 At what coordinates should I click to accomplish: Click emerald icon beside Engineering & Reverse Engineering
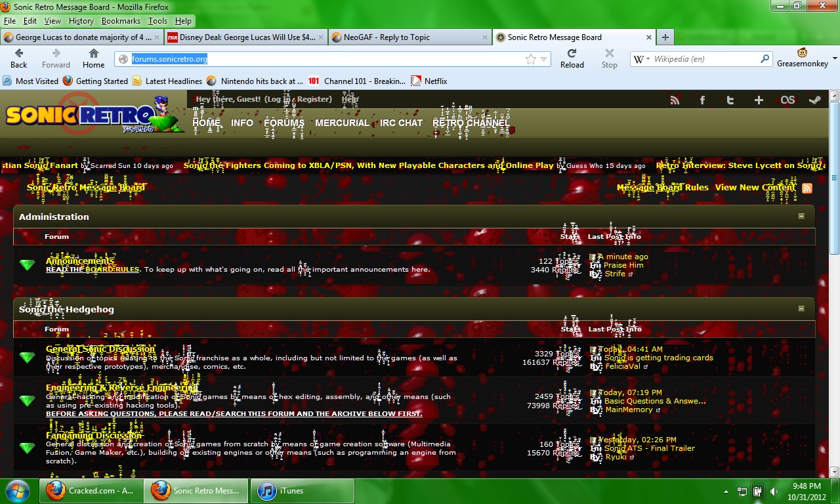click(x=27, y=401)
